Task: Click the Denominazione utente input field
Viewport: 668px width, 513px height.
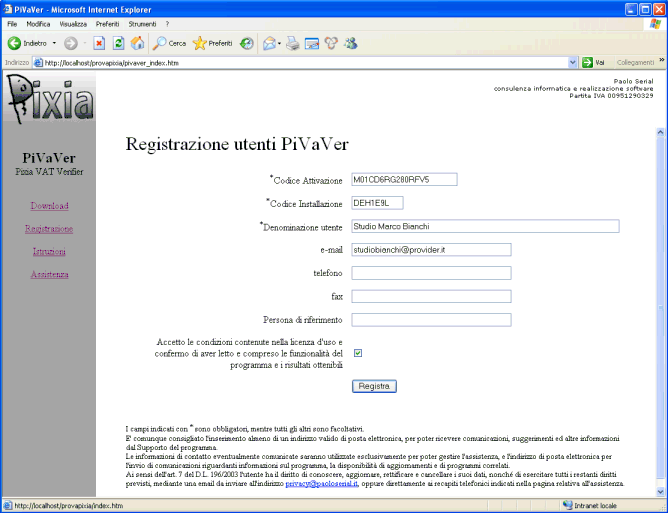Action: coord(485,226)
